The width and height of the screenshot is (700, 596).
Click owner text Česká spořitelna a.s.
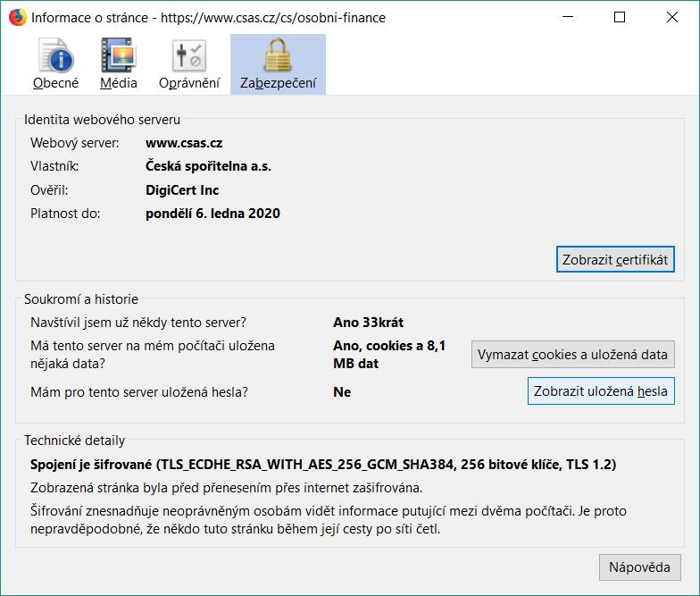[209, 166]
